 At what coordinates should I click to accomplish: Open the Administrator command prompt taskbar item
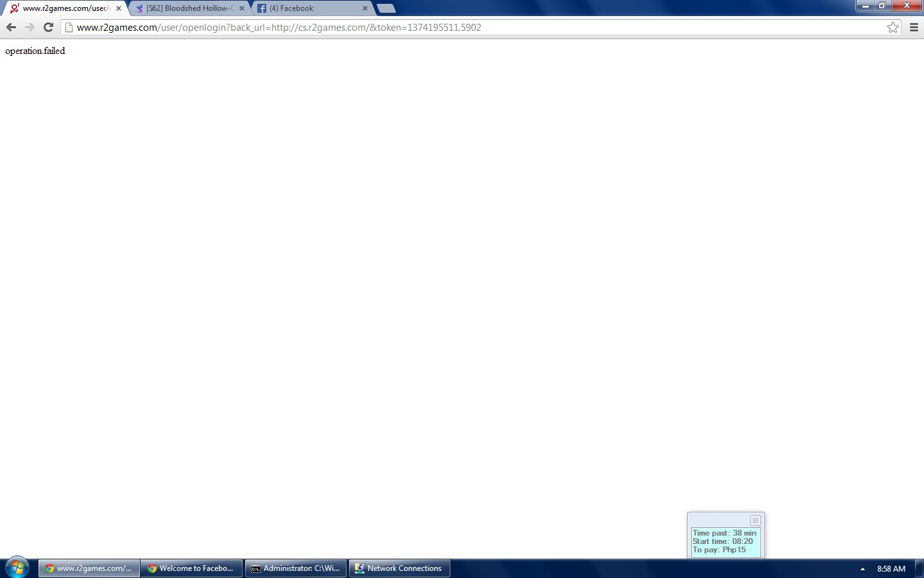(x=296, y=568)
